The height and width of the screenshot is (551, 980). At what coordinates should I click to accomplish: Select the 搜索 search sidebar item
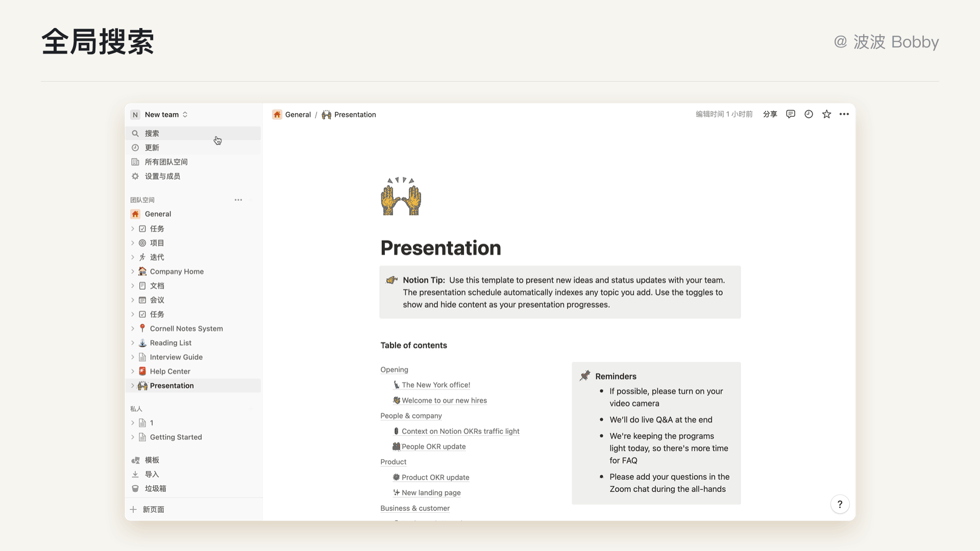point(152,133)
